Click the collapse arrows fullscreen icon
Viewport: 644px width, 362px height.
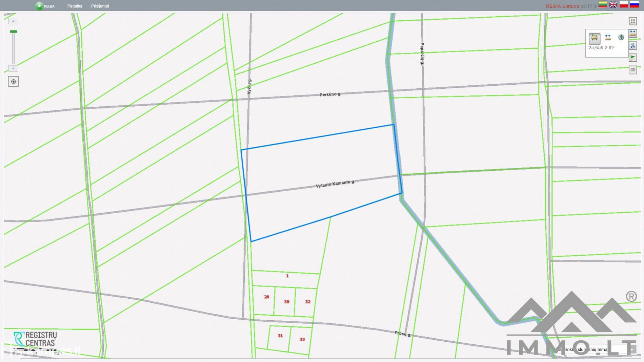[633, 21]
